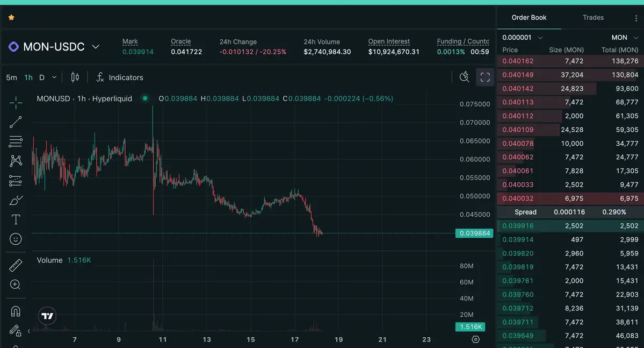Screen dimensions: 644x348
Task: Open chart settings gear at bottom
Action: click(475, 339)
